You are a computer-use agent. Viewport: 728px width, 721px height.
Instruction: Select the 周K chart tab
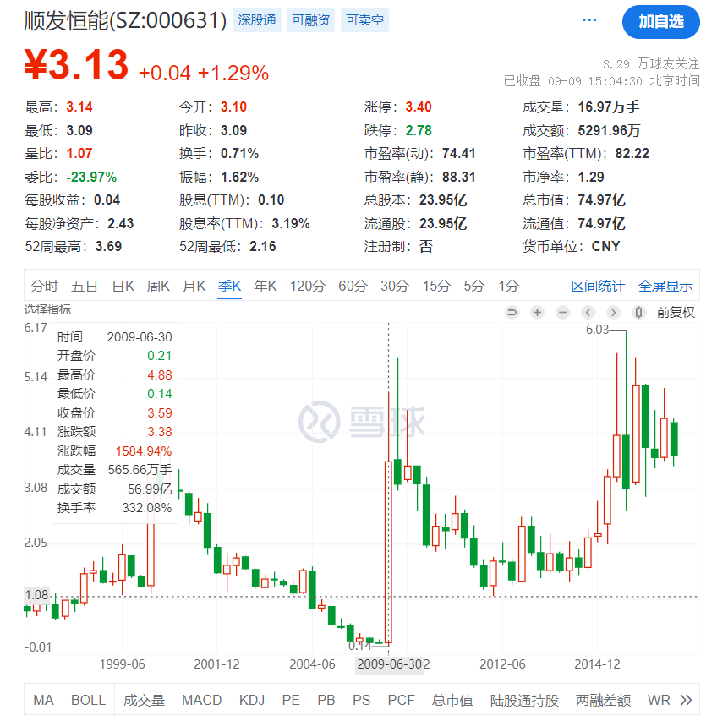(x=158, y=286)
